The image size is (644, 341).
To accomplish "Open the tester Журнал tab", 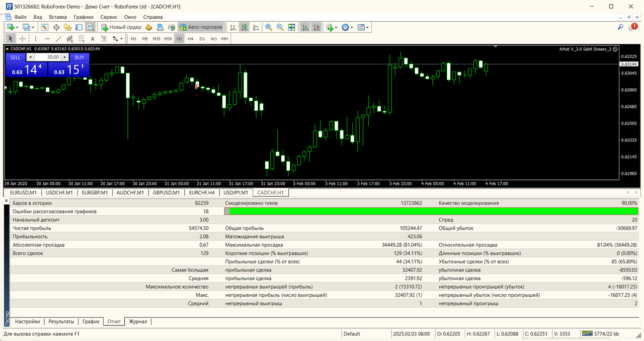I will [x=138, y=321].
